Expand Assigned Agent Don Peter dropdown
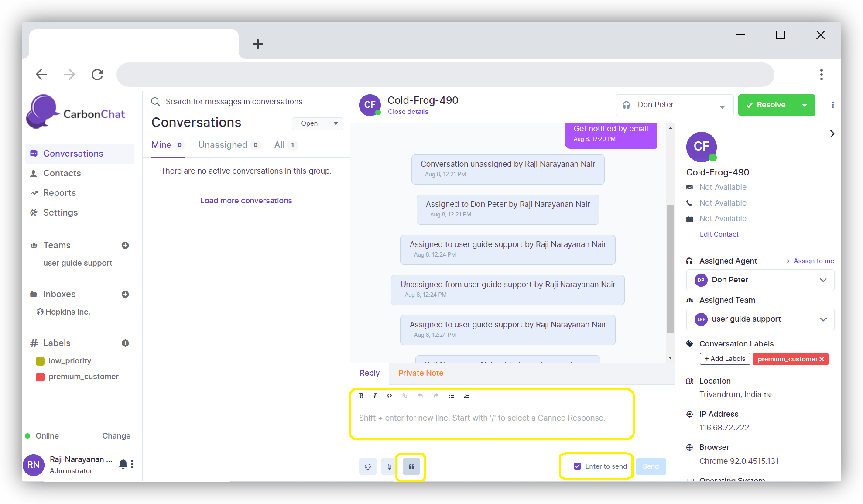Screen dimensions: 863x504 (823, 280)
